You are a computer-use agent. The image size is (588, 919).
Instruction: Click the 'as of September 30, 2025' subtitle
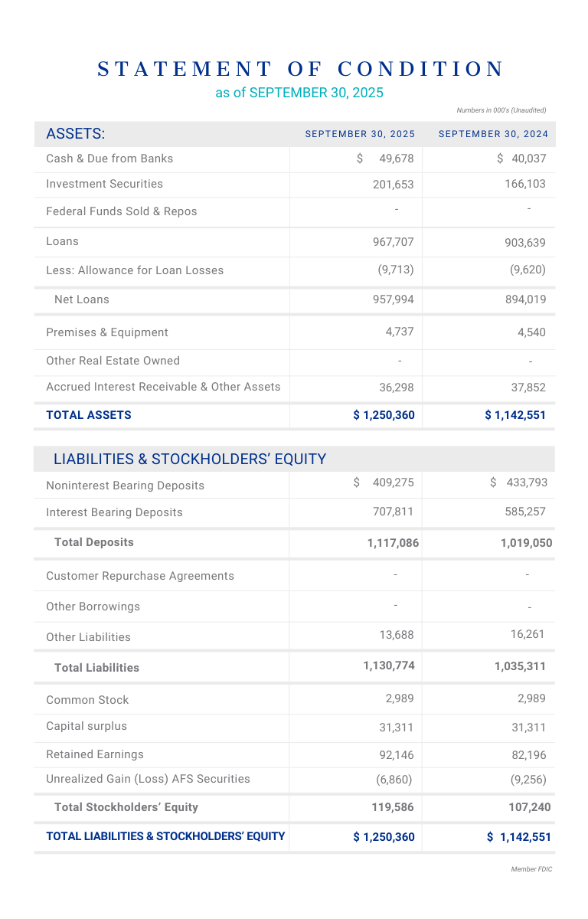coord(299,93)
